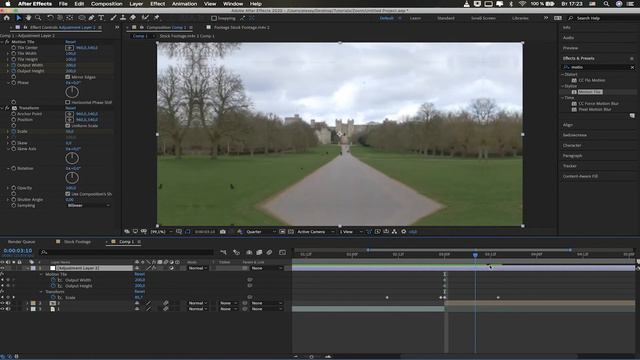Click the timeline layer search field
This screenshot has width=640, height=360.
(127, 253)
